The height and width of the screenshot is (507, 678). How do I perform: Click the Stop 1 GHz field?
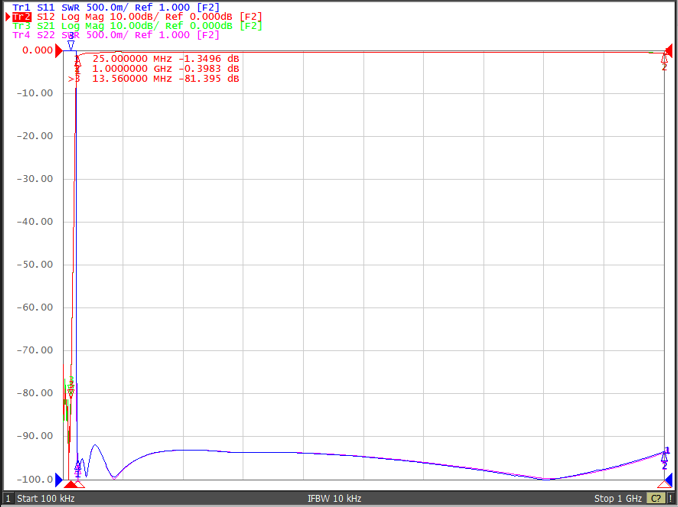coord(618,498)
